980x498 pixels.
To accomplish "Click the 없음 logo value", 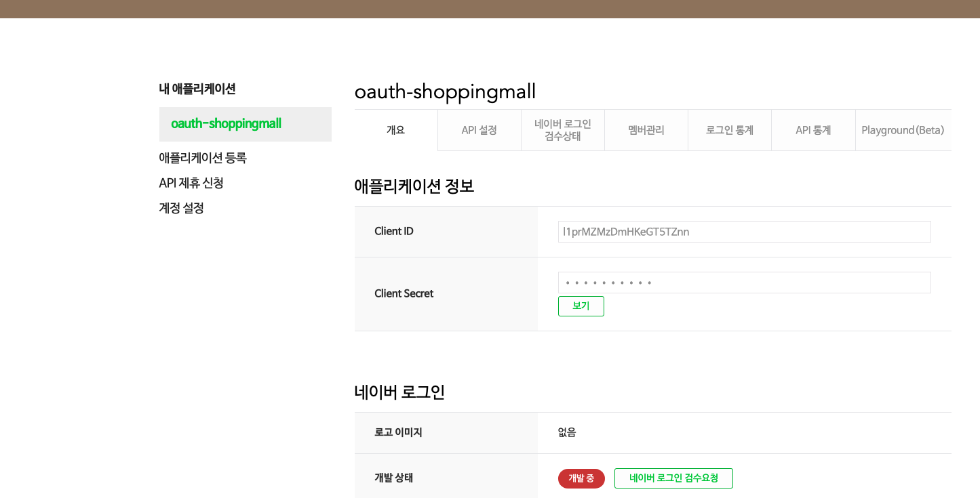I will click(567, 432).
